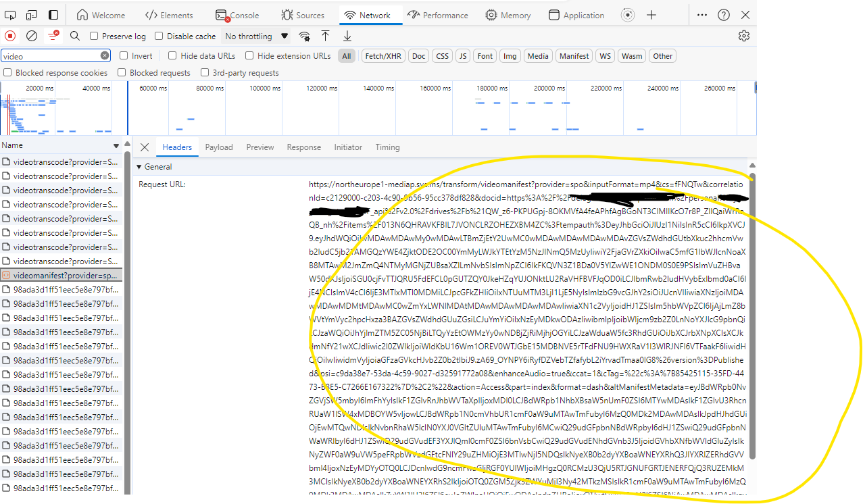
Task: Open network conditions settings
Action: pyautogui.click(x=304, y=36)
